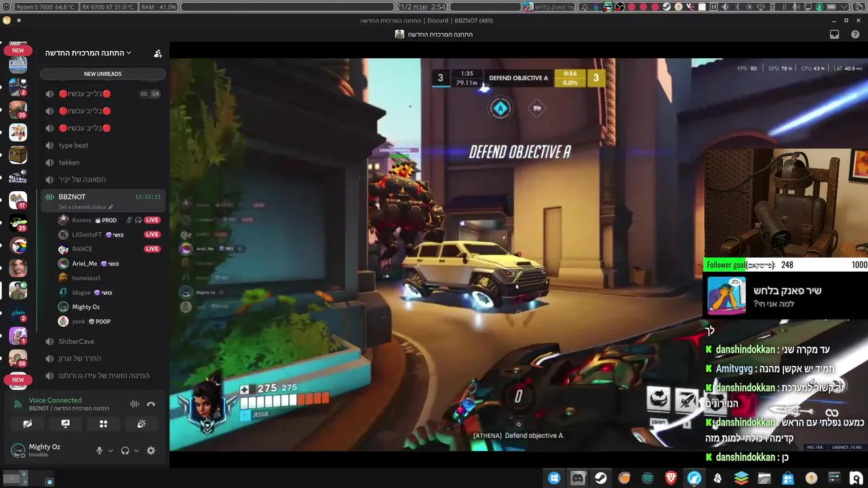The width and height of the screenshot is (868, 488).
Task: Open server icon with 58 badge
Action: [18, 359]
